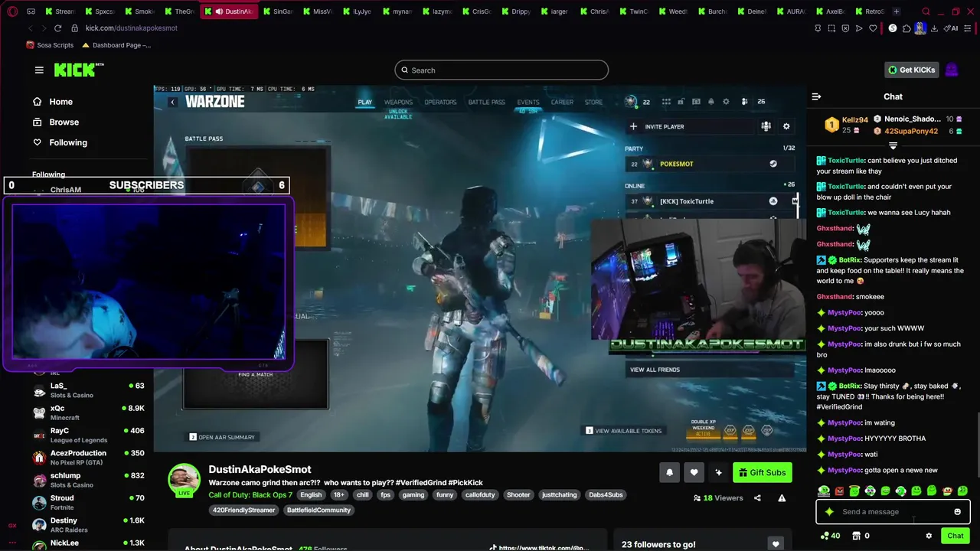Open the Sosa Scripts bookmark
980x551 pixels.
pos(49,45)
